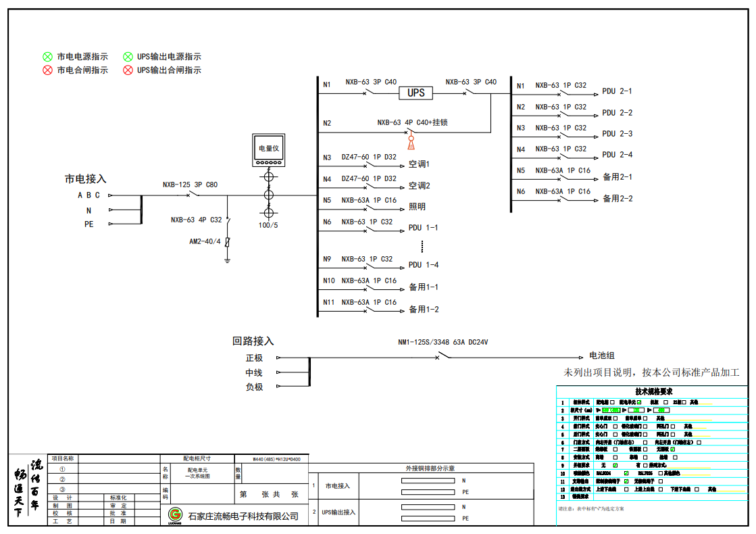Click the green highlighted width value in row 2
The image size is (756, 534).
(611, 410)
